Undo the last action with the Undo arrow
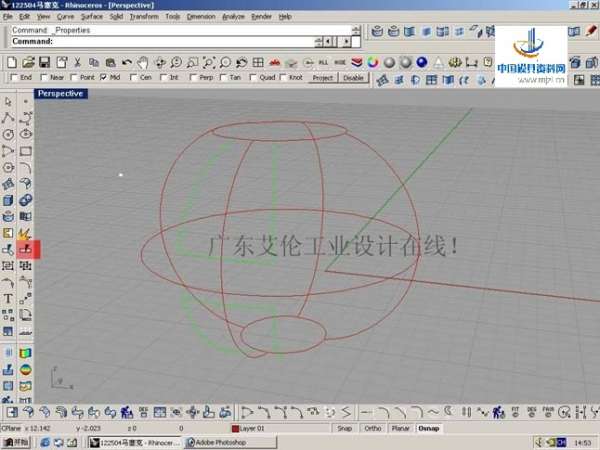The height and width of the screenshot is (450, 600). click(127, 62)
